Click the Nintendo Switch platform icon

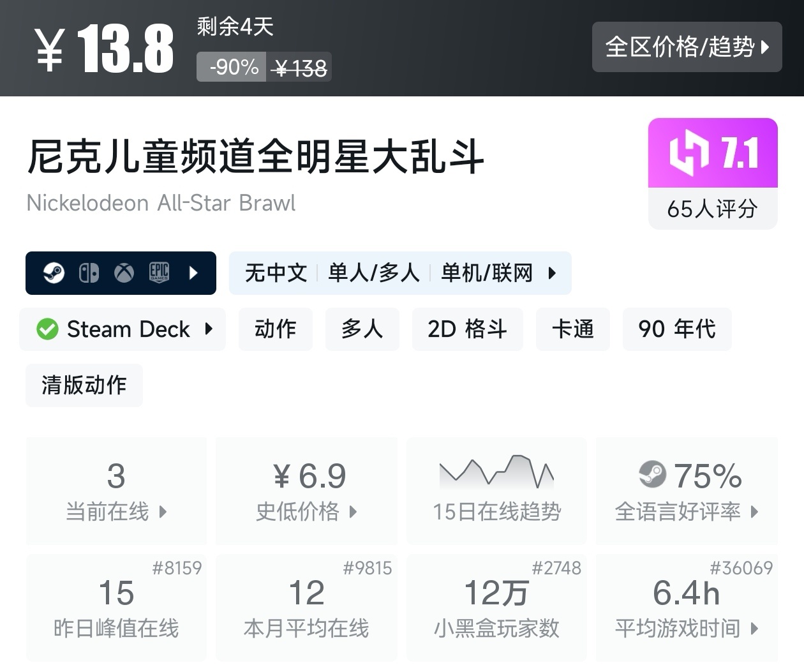coord(89,273)
